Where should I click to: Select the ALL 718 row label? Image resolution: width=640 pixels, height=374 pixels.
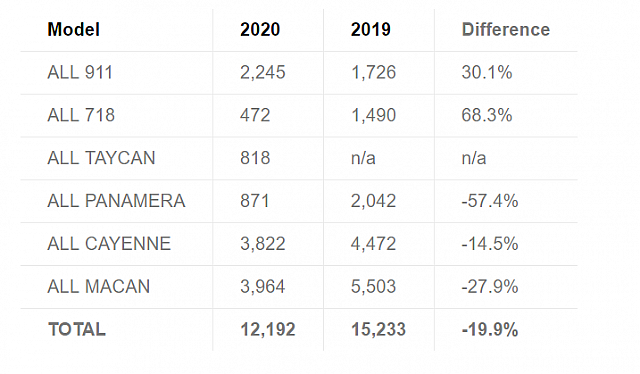click(81, 115)
